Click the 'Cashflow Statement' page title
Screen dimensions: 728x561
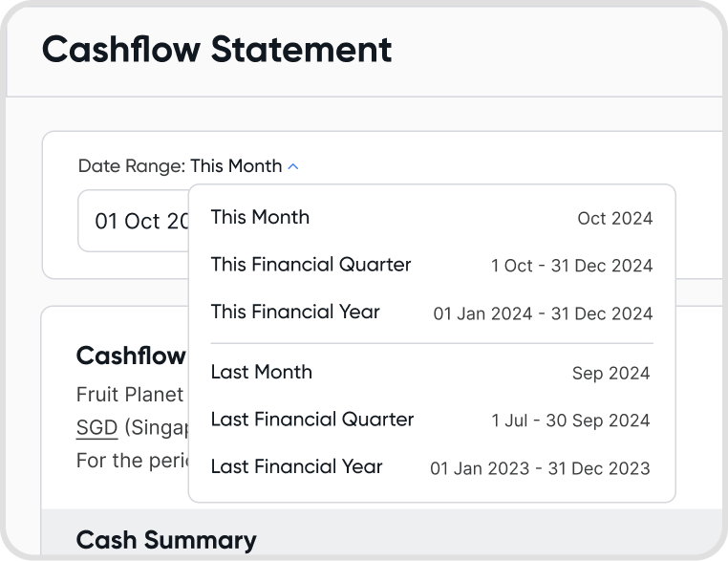[x=217, y=49]
